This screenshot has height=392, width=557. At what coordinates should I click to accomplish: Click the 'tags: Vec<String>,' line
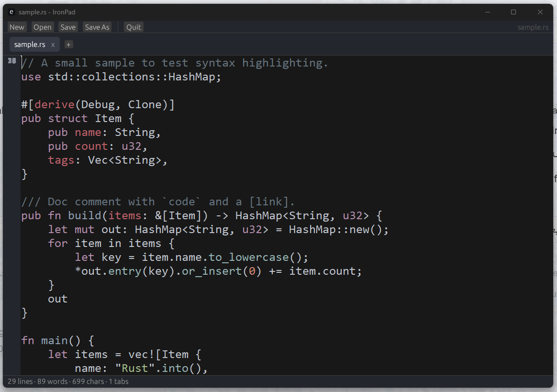tap(108, 160)
